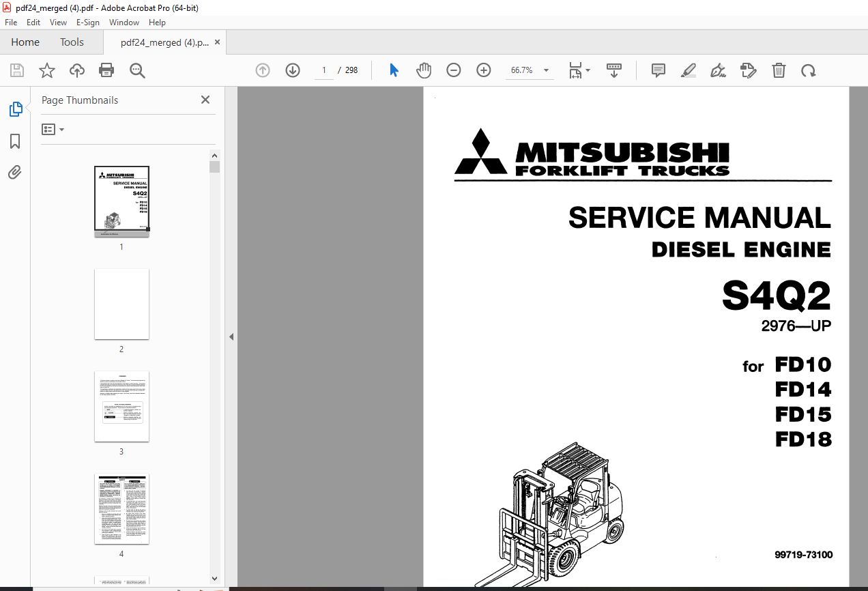Open the find text magnifier tool

click(137, 70)
